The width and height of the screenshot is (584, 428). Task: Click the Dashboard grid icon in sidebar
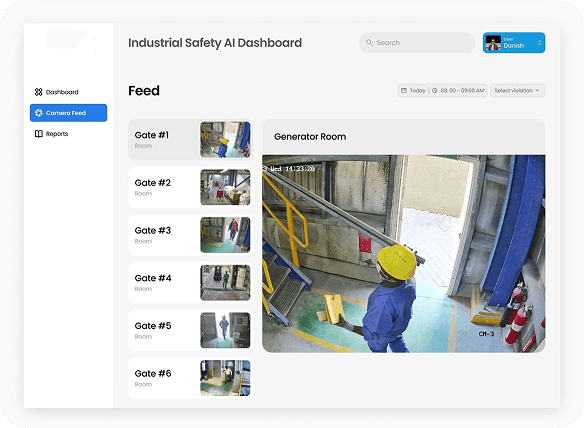coord(38,92)
